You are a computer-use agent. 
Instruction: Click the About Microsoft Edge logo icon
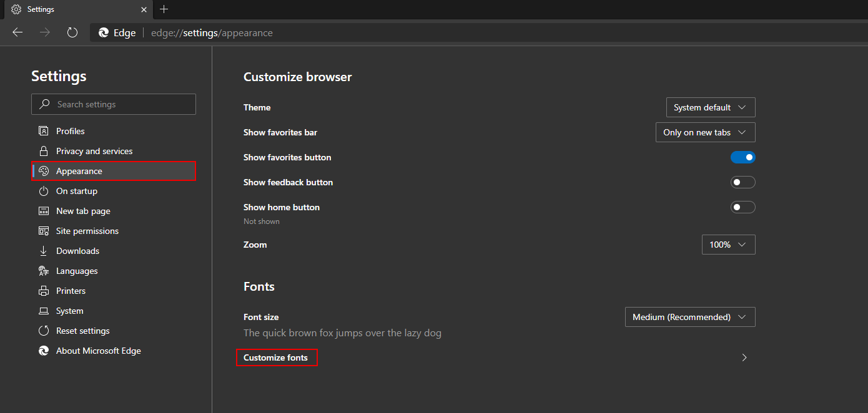[x=44, y=351]
